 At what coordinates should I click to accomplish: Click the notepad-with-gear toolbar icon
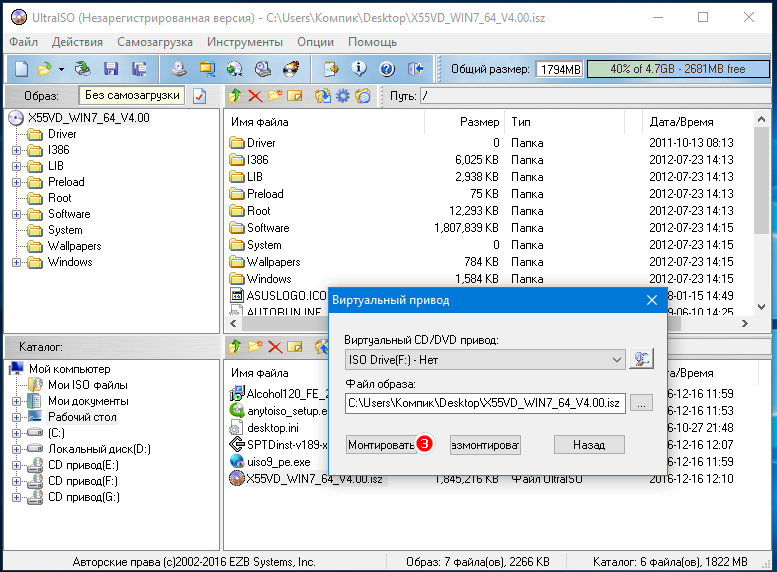click(331, 69)
